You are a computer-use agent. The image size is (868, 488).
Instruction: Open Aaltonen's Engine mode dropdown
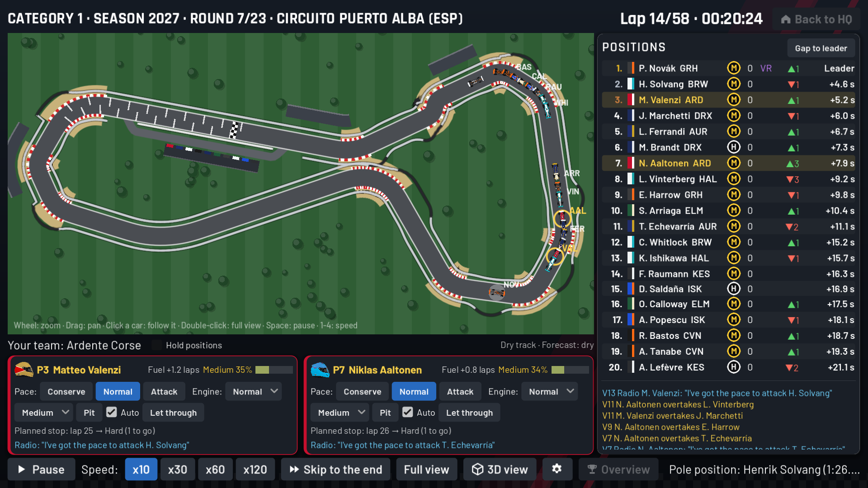click(x=550, y=391)
